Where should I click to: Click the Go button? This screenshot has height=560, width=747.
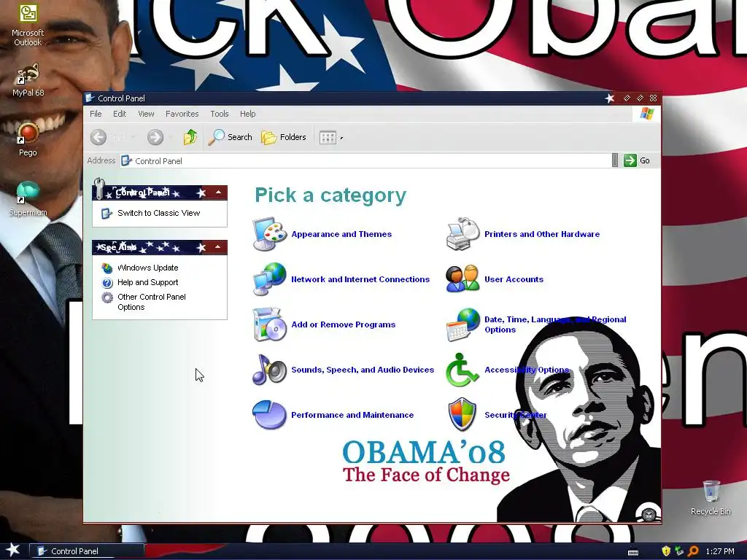click(637, 160)
